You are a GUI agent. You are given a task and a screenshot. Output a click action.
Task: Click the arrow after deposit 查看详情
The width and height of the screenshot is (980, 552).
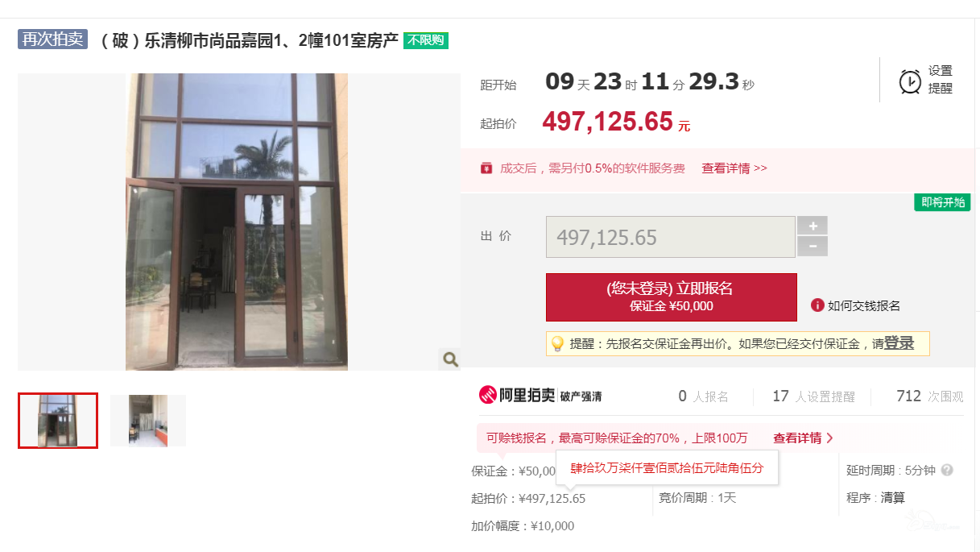[x=829, y=438]
